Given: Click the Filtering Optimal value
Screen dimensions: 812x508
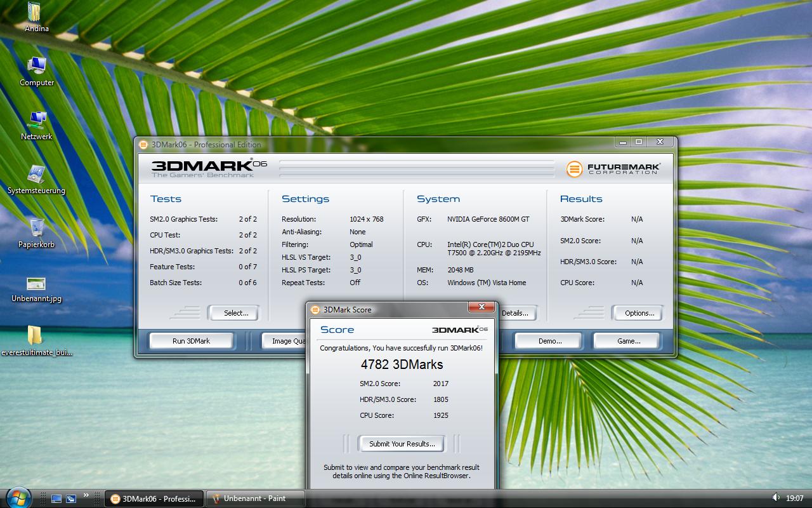Looking at the screenshot, I should pos(361,244).
